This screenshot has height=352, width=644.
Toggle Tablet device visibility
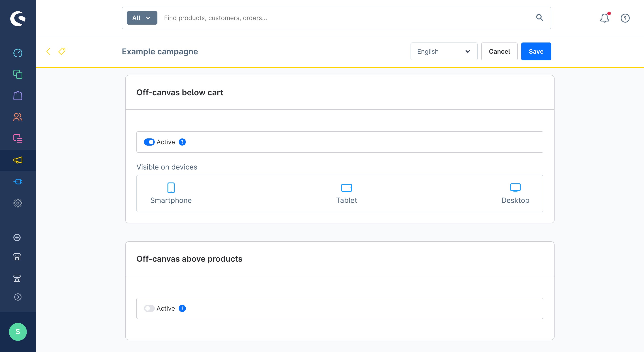(x=347, y=193)
